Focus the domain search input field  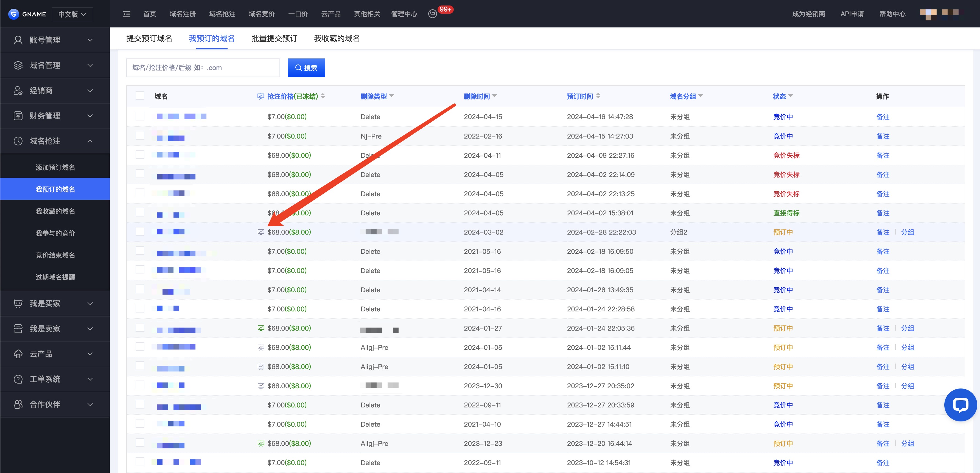203,68
